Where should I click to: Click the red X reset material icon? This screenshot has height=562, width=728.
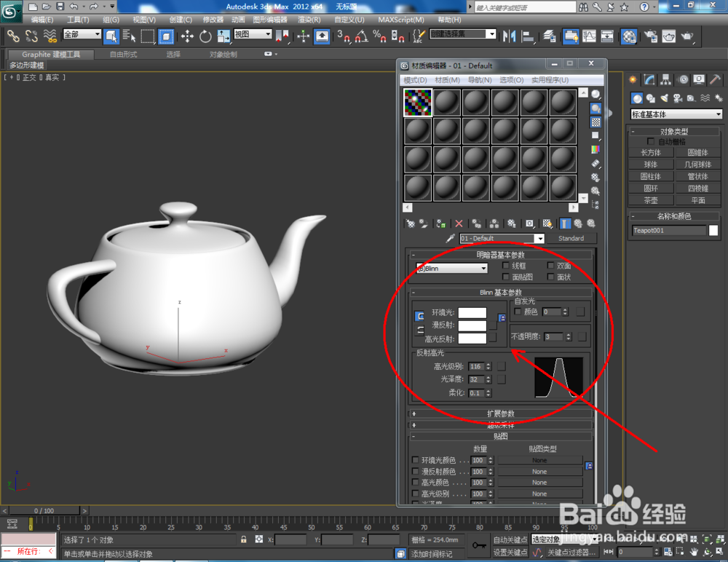coord(459,223)
